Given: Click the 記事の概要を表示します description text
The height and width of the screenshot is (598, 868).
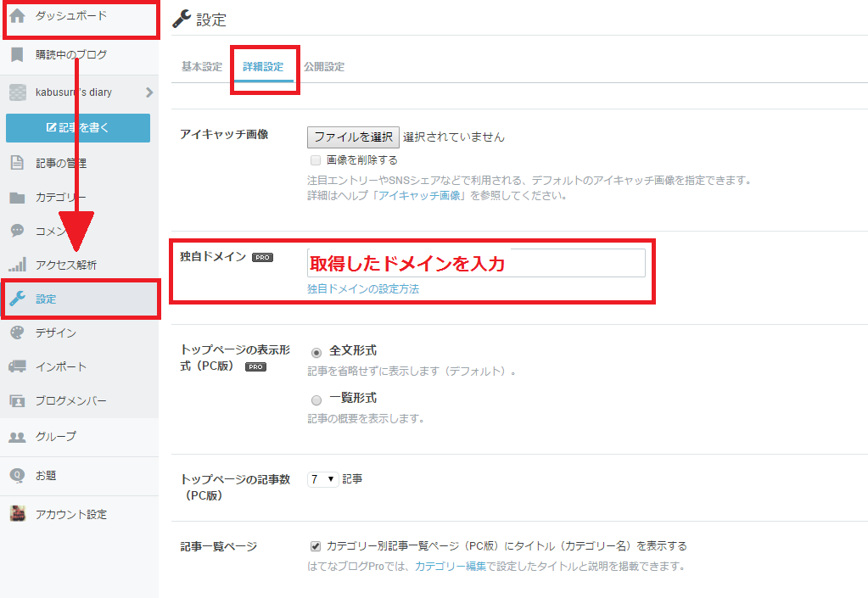Looking at the screenshot, I should [x=367, y=419].
